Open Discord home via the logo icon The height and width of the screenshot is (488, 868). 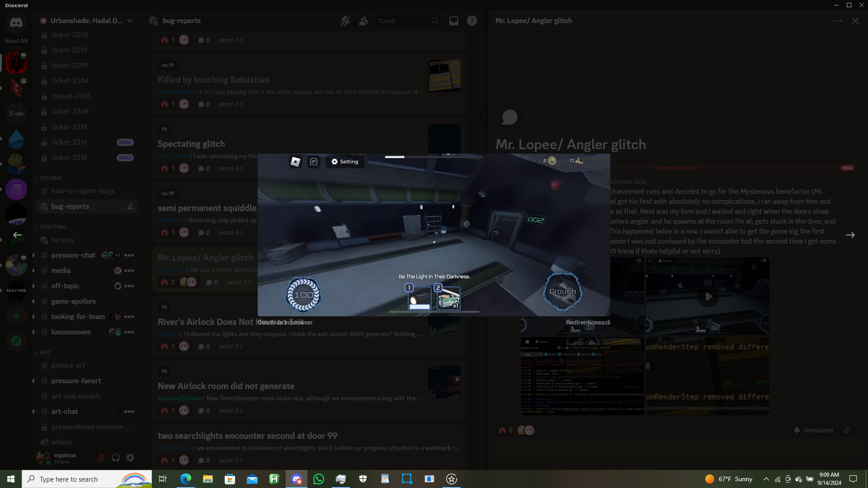[x=16, y=23]
